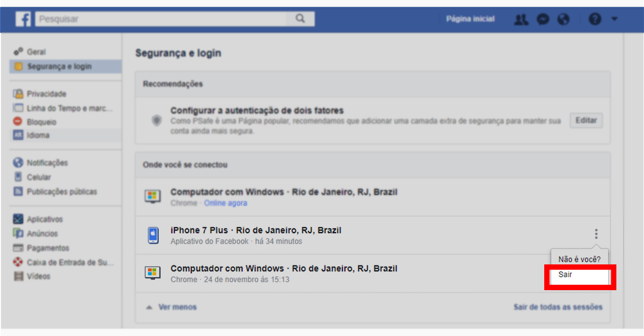Collapse sessions list with Ver menos
The height and width of the screenshot is (336, 644).
[x=177, y=307]
